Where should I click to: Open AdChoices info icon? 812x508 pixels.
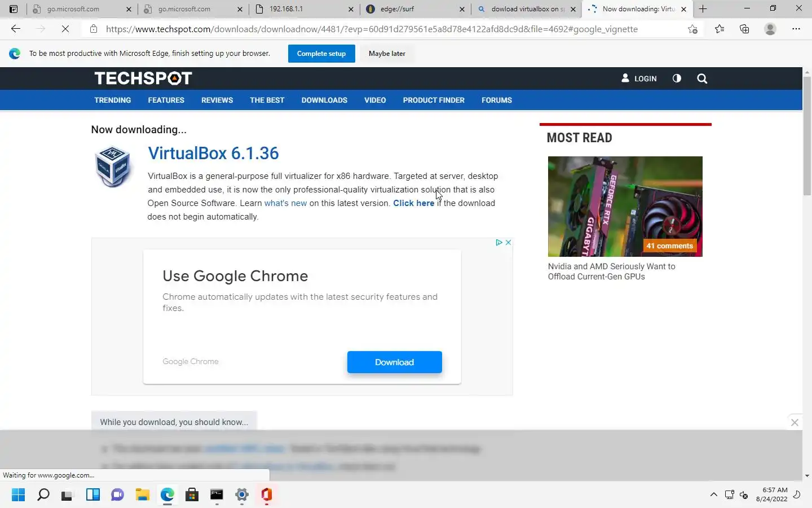pos(499,242)
